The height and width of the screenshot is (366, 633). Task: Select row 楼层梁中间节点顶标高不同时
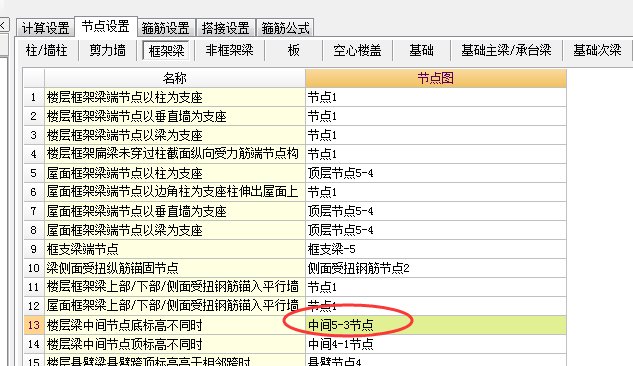click(175, 344)
